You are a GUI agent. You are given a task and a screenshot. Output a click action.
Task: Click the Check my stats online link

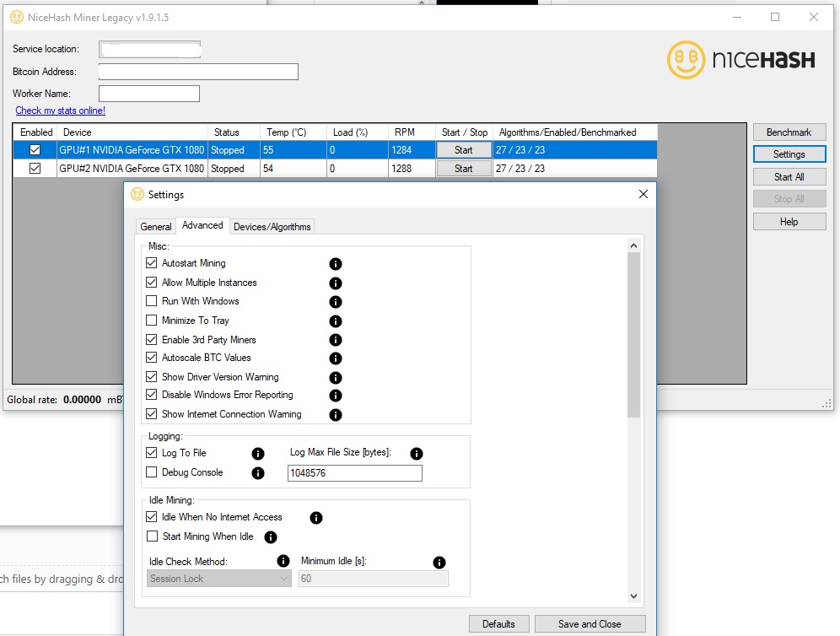[x=59, y=110]
